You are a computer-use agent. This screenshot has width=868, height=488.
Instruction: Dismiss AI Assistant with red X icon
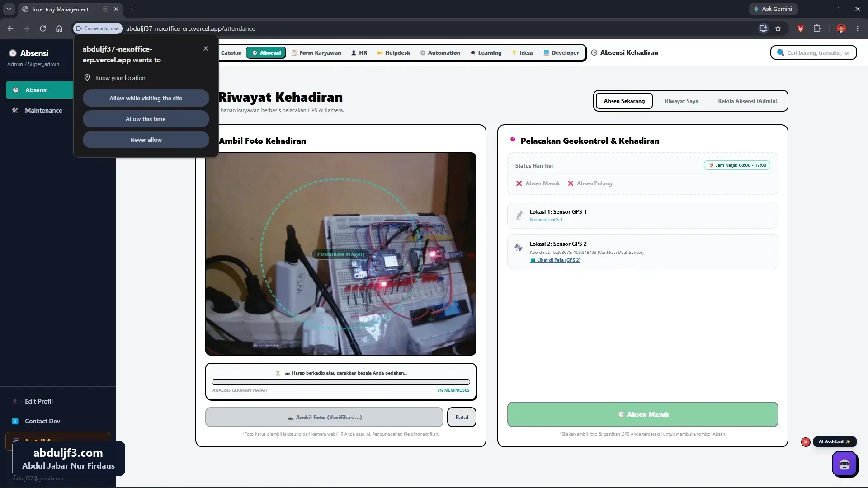806,442
